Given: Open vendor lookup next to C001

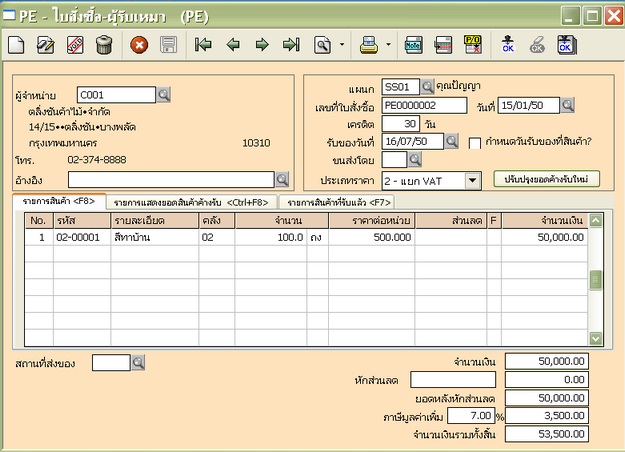Looking at the screenshot, I should (x=165, y=95).
